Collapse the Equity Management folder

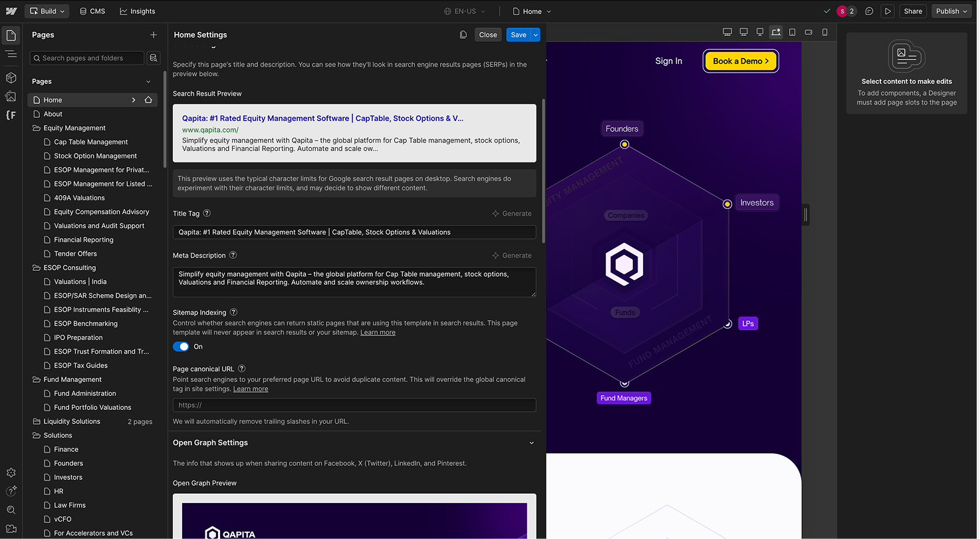pyautogui.click(x=37, y=128)
